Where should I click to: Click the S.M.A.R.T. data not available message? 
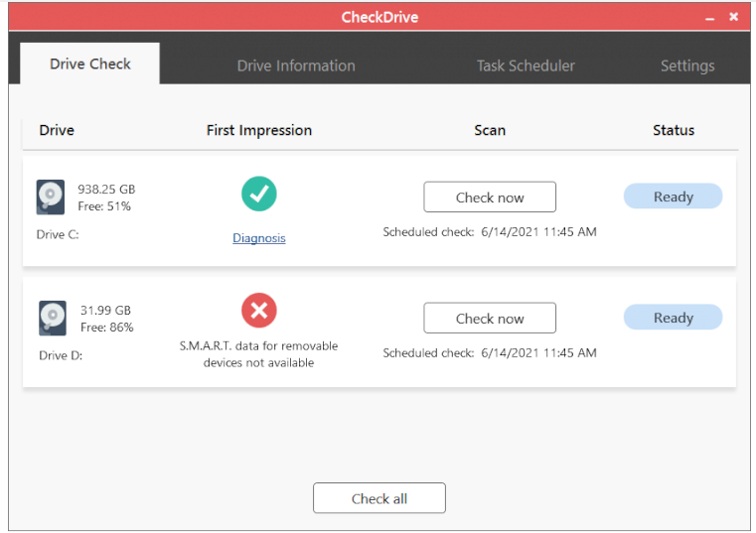[x=259, y=354]
